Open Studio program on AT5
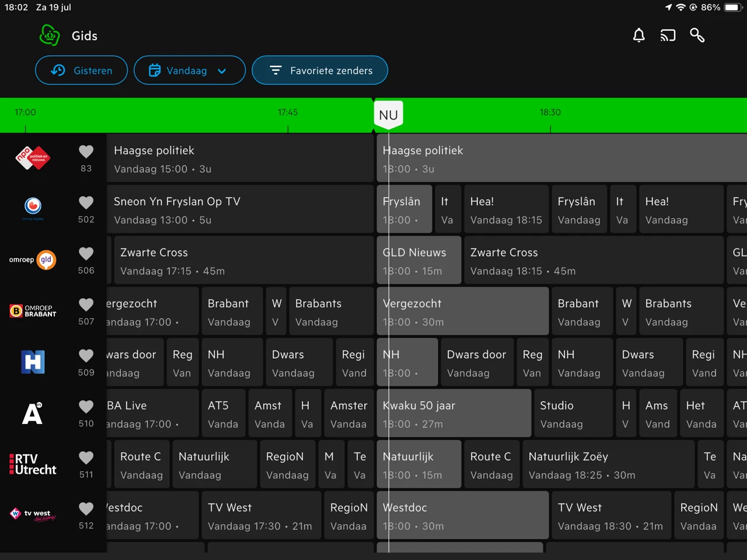The height and width of the screenshot is (560, 747). tap(573, 414)
